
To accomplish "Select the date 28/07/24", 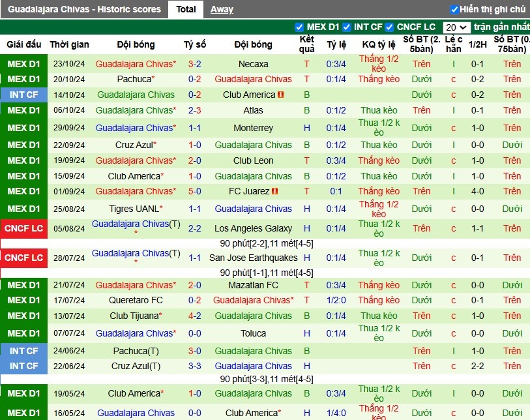I will tap(69, 258).
